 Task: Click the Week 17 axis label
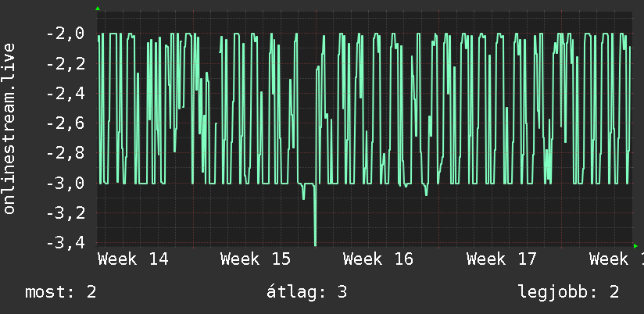click(502, 259)
